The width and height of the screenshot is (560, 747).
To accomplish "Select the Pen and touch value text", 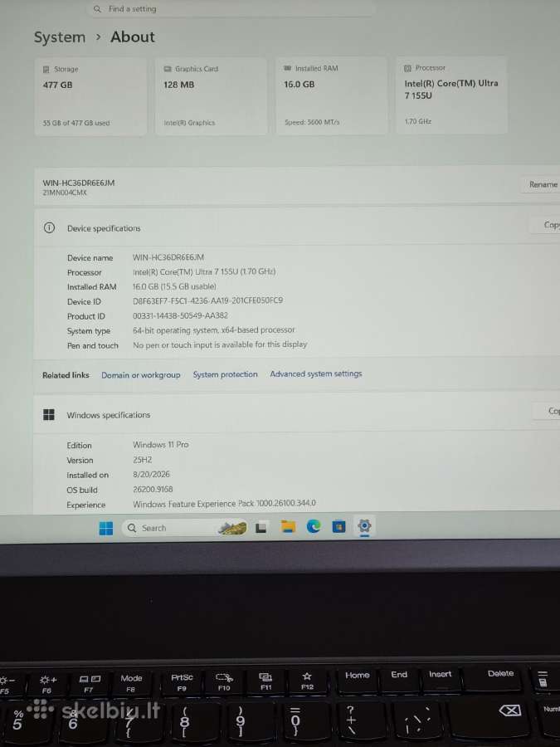I will point(220,344).
